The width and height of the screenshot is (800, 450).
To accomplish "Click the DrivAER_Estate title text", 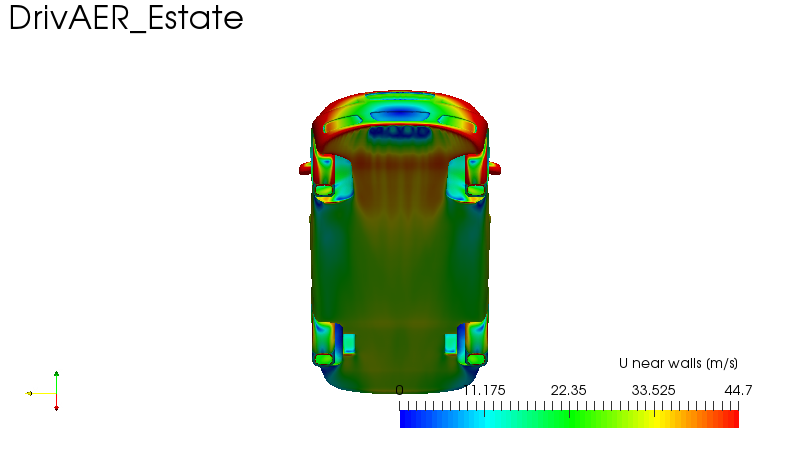I will 126,19.
